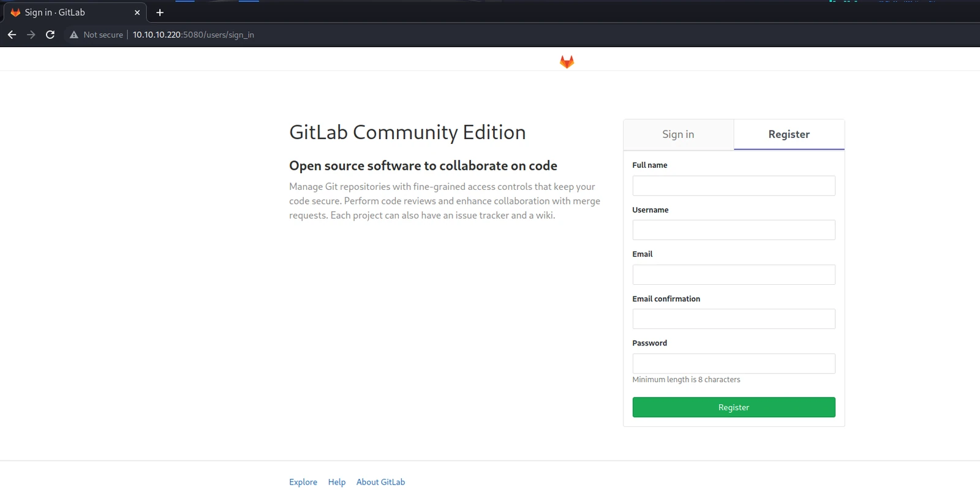Open the Explore footer link
The height and width of the screenshot is (498, 980).
[x=303, y=482]
